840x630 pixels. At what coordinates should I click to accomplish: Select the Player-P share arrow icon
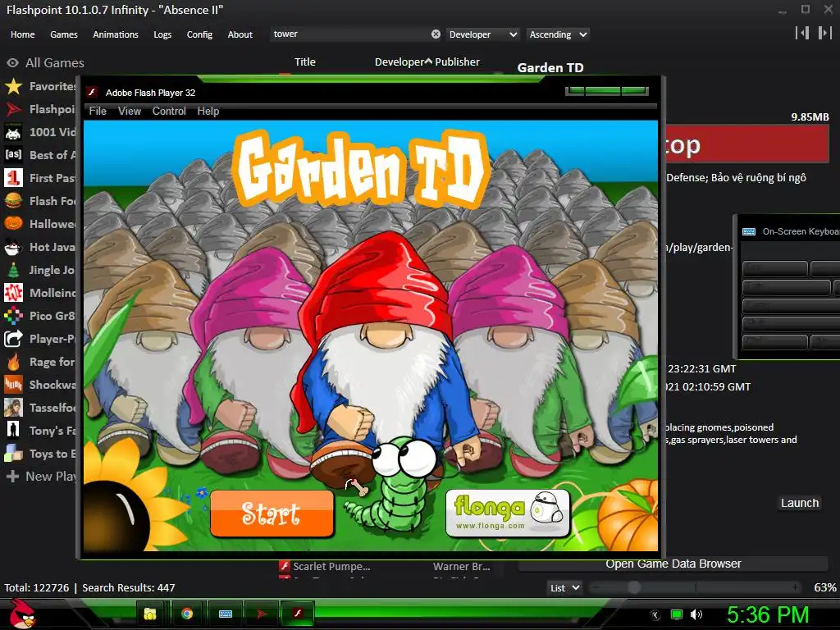13,339
